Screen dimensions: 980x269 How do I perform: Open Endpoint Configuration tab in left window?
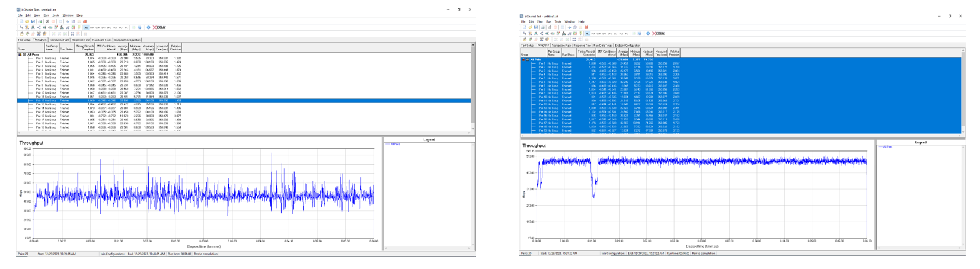[127, 40]
